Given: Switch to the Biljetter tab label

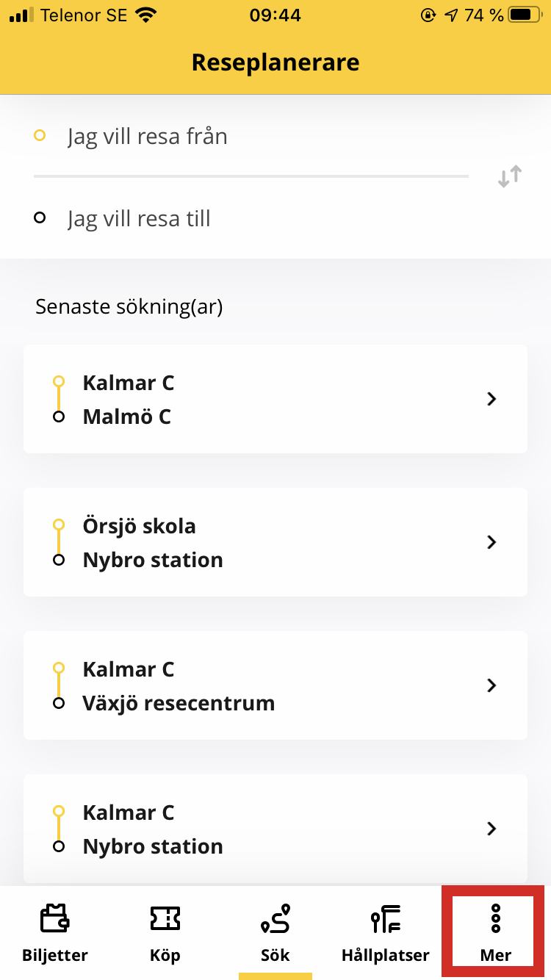Looking at the screenshot, I should [x=55, y=956].
